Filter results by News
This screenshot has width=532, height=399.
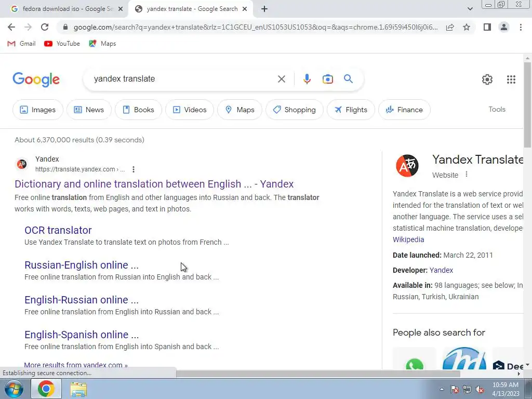(89, 110)
